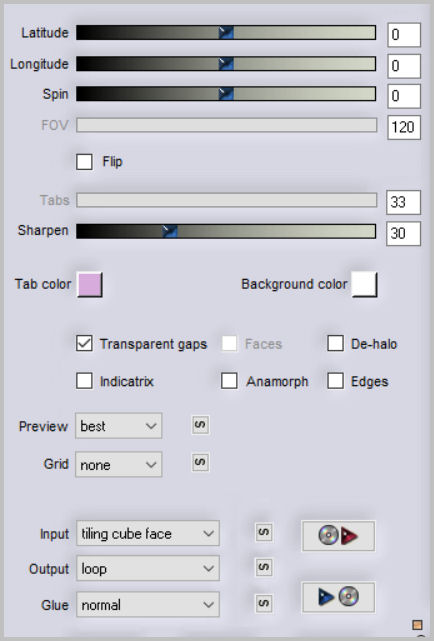Toggle the Indicatrix checkbox
This screenshot has width=434, height=641.
pos(84,381)
